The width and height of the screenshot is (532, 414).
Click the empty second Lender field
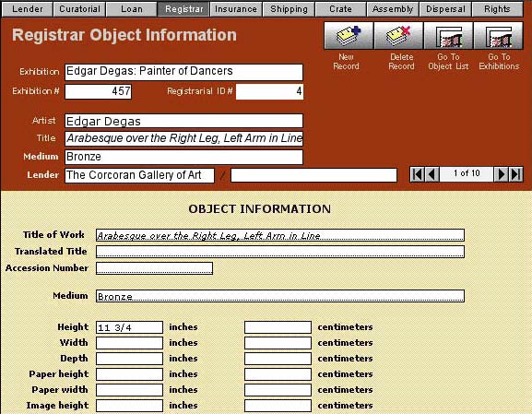313,175
